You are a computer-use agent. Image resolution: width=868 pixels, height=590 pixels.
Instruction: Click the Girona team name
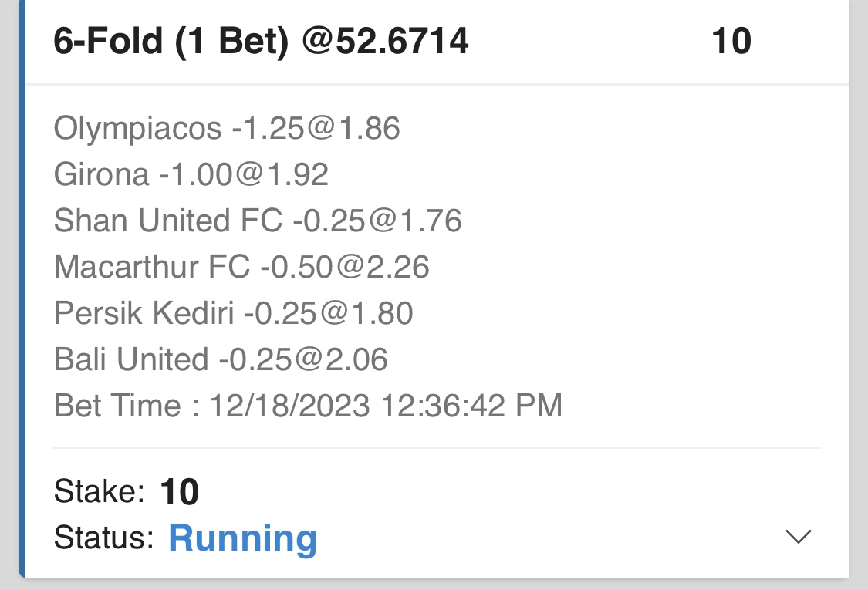(x=101, y=174)
